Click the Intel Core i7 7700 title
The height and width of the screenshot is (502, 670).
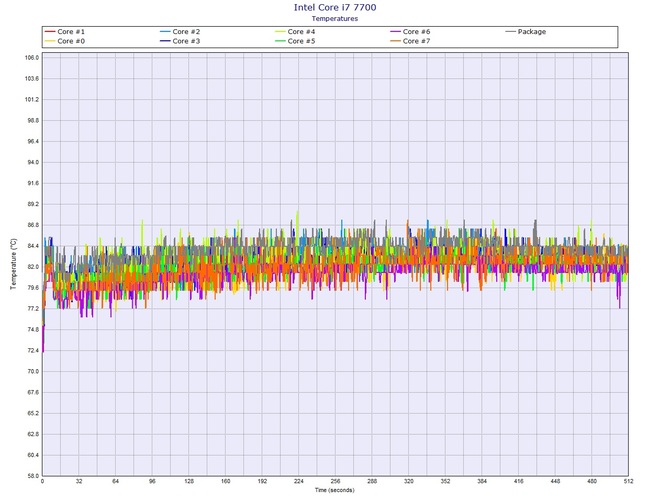coord(335,7)
